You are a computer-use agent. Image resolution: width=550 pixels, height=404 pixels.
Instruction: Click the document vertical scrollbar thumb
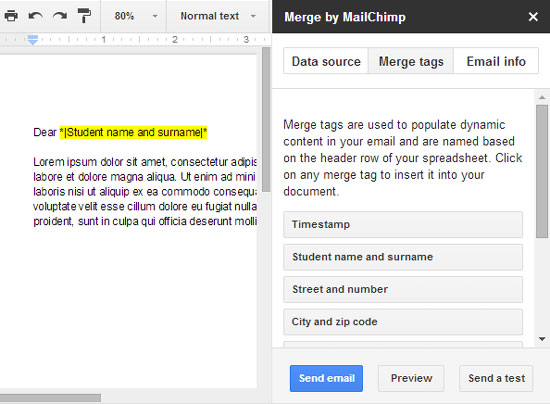[266, 119]
